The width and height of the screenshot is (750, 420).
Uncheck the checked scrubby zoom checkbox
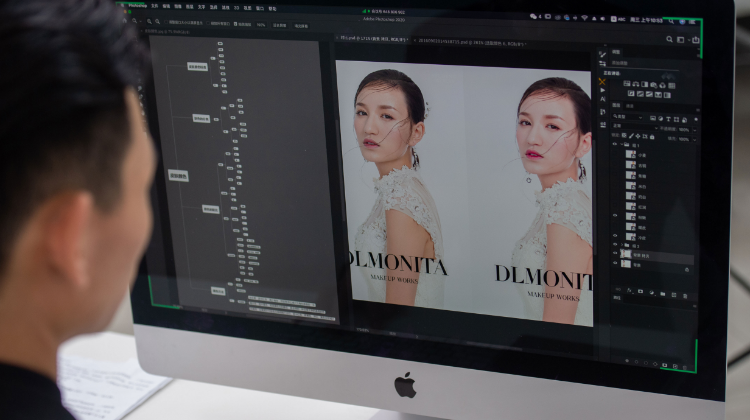click(235, 24)
